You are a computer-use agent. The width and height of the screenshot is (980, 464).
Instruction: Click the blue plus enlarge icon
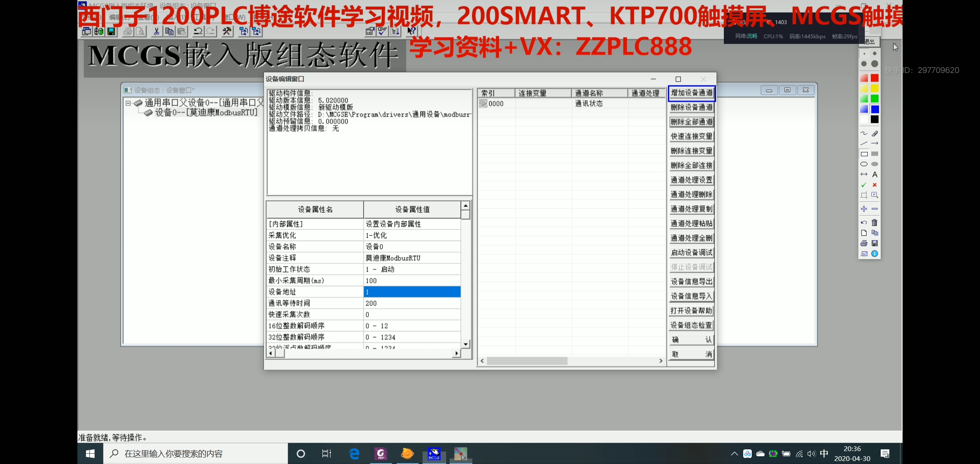pos(864,209)
